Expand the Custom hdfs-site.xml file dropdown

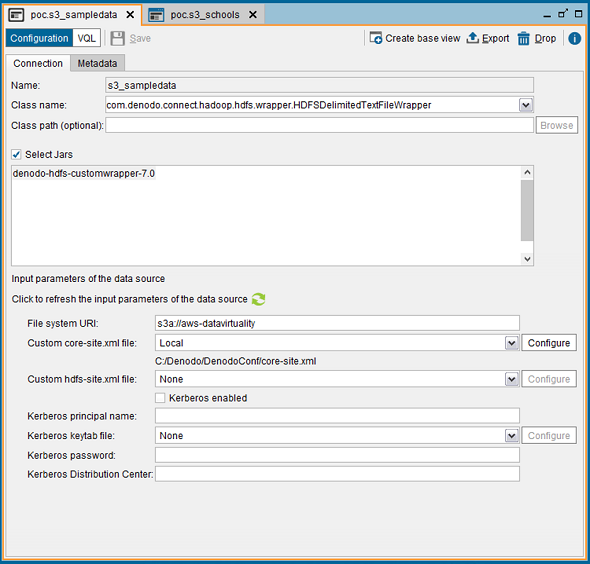[511, 379]
